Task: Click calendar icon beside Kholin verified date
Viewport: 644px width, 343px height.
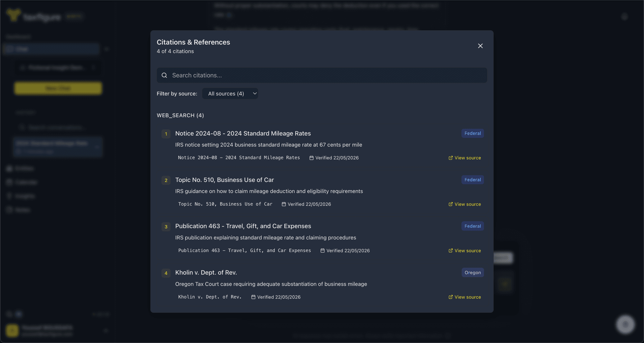Action: (253, 297)
